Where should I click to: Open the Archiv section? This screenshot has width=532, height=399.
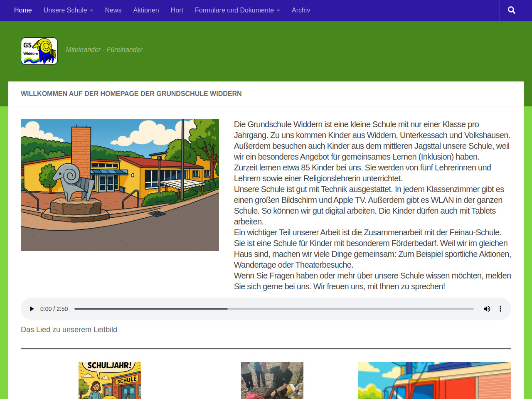click(x=300, y=10)
